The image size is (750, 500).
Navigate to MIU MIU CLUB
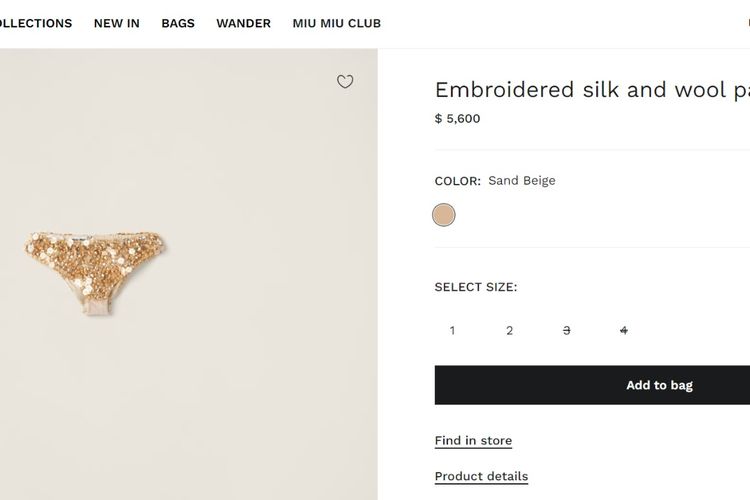pyautogui.click(x=337, y=23)
